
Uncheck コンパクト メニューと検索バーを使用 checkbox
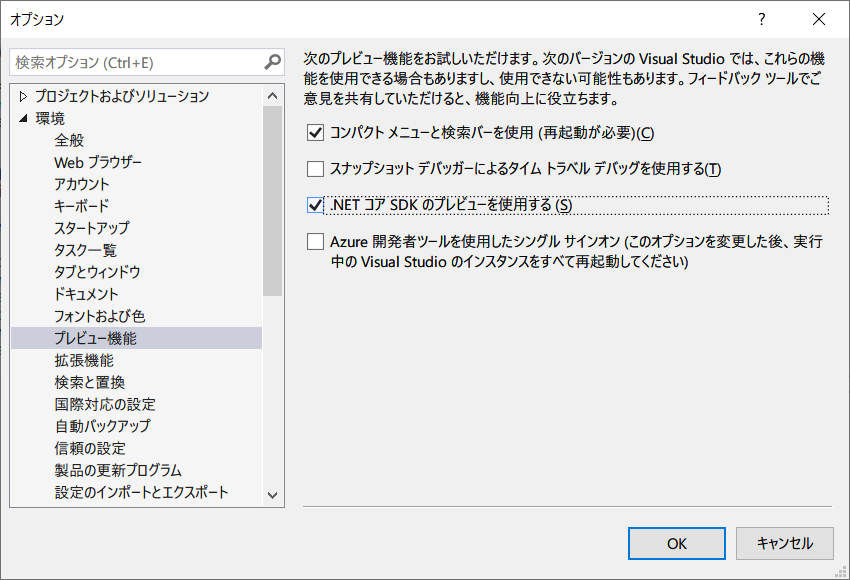pos(315,133)
